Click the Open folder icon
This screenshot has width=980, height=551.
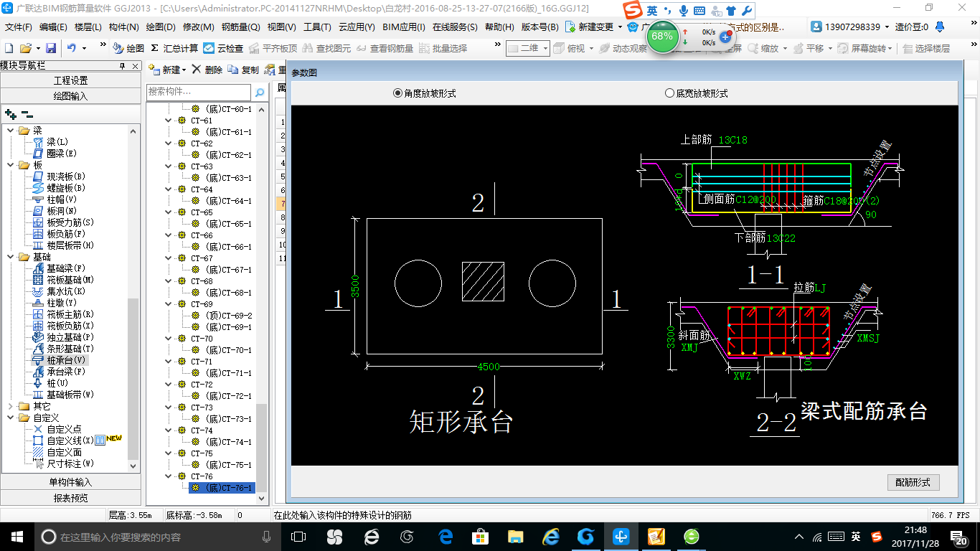[x=25, y=48]
